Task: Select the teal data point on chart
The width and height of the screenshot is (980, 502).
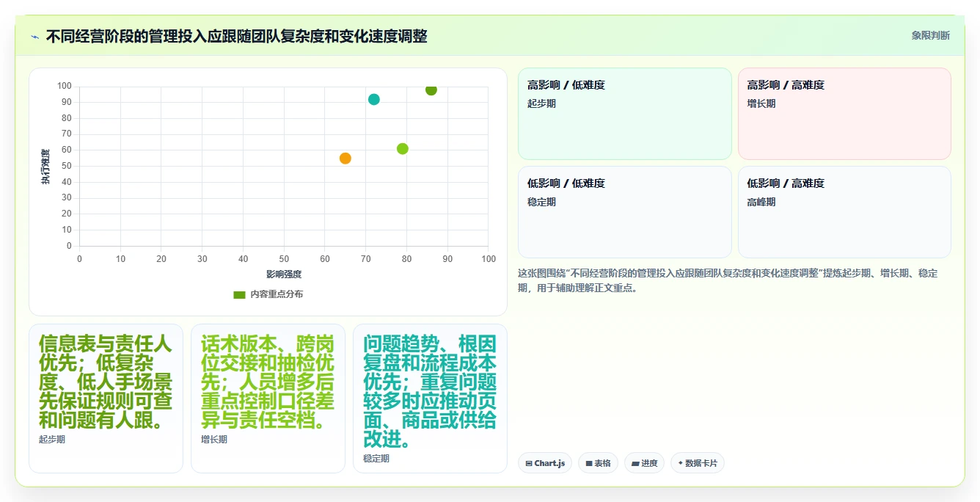Action: (374, 99)
